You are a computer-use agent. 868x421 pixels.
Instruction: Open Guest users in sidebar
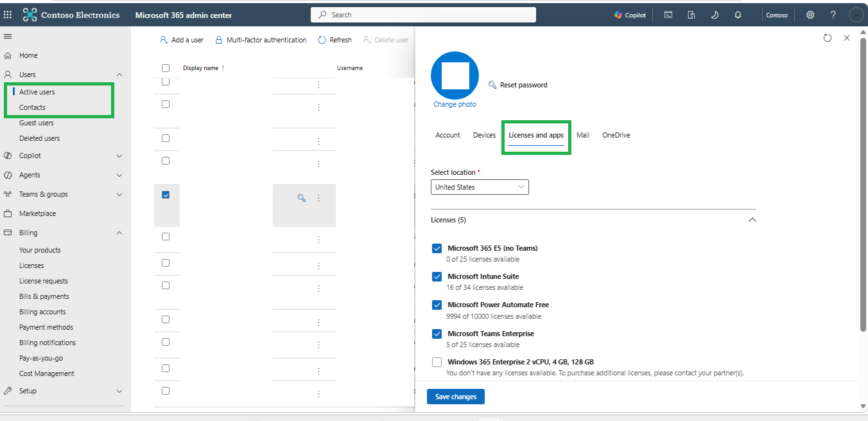tap(37, 123)
